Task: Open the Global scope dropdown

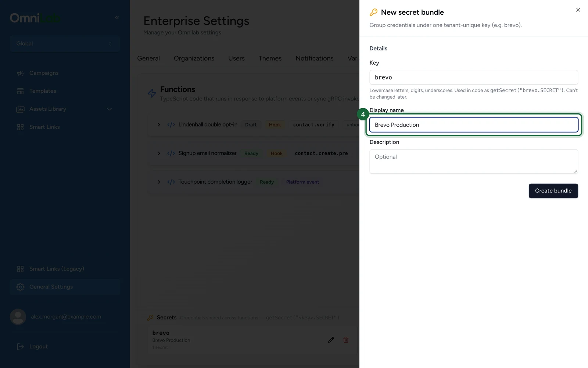Action: click(x=65, y=43)
